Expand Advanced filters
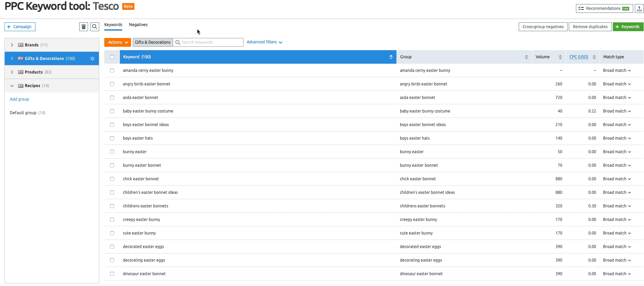 tap(264, 42)
